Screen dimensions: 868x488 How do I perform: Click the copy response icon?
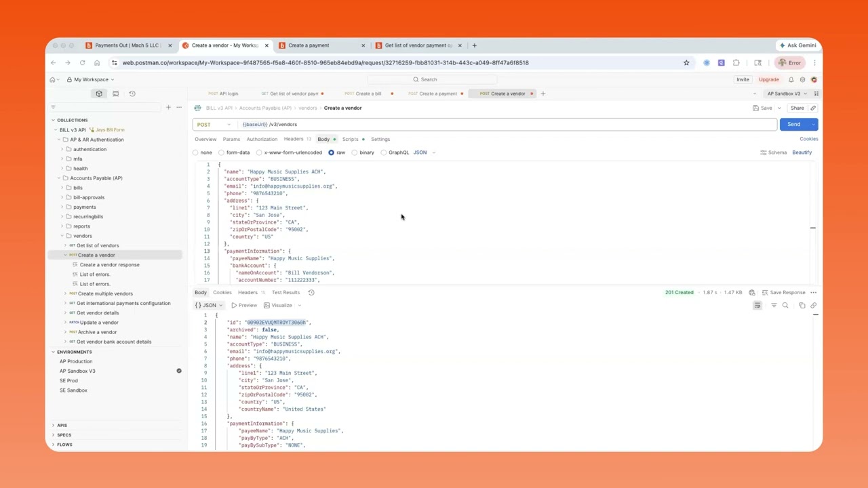(802, 306)
